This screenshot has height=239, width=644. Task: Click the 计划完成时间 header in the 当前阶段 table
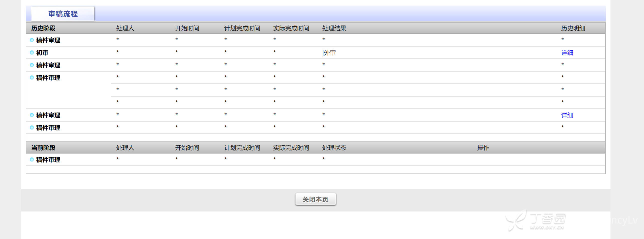(x=242, y=148)
